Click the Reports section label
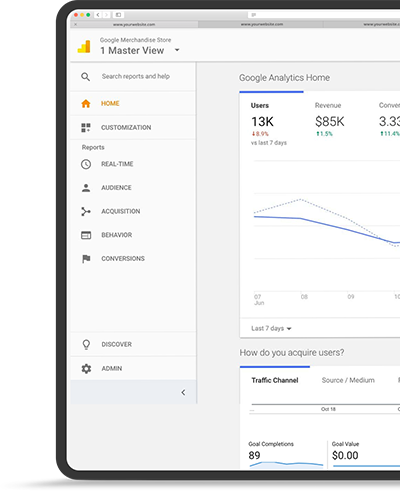The height and width of the screenshot is (491, 400). [x=93, y=147]
